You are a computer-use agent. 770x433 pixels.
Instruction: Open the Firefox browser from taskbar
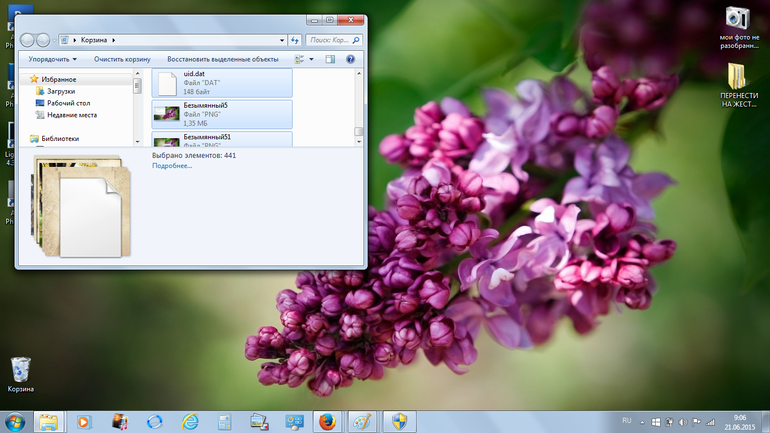(x=326, y=421)
